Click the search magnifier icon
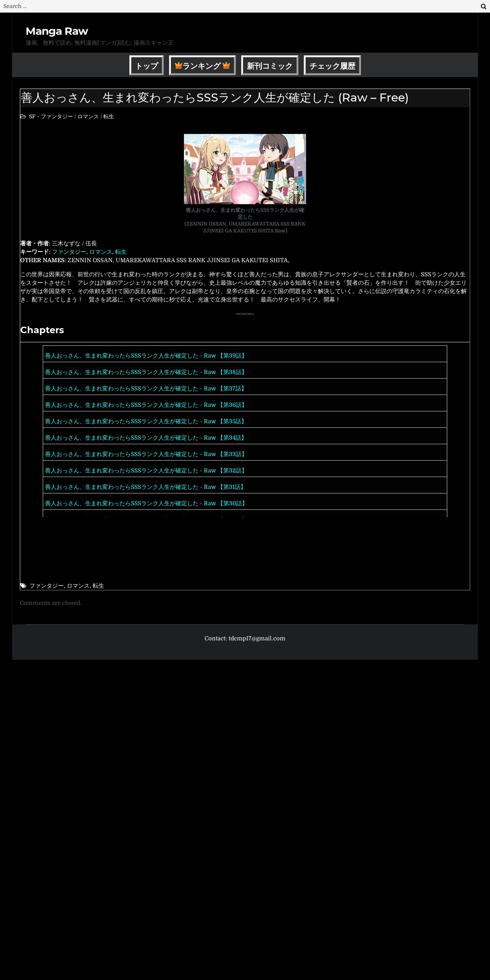 coord(483,6)
